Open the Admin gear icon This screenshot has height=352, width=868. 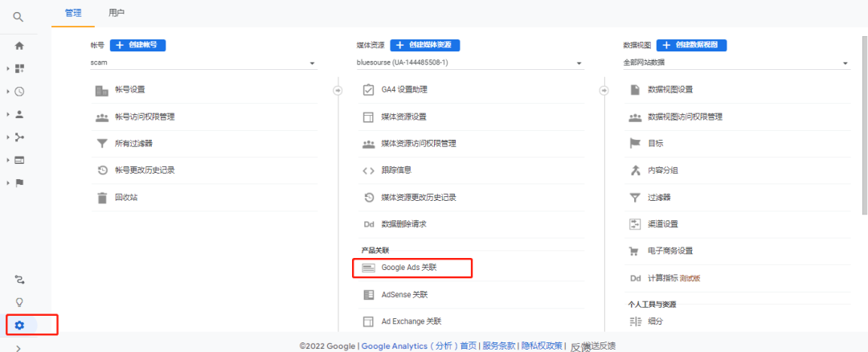coord(20,325)
